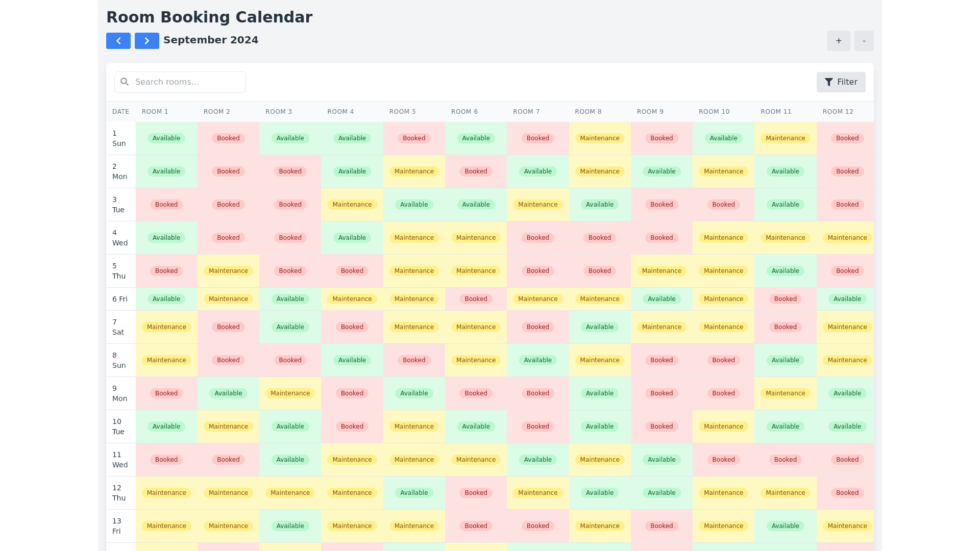
Task: Click the plus zoom-in button
Action: (839, 41)
